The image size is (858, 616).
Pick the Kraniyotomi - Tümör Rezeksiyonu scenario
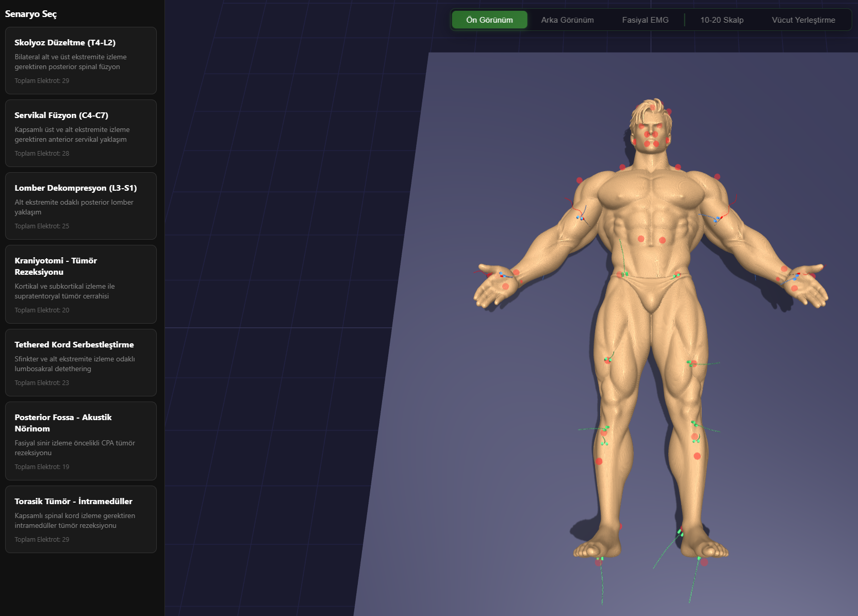pos(80,284)
